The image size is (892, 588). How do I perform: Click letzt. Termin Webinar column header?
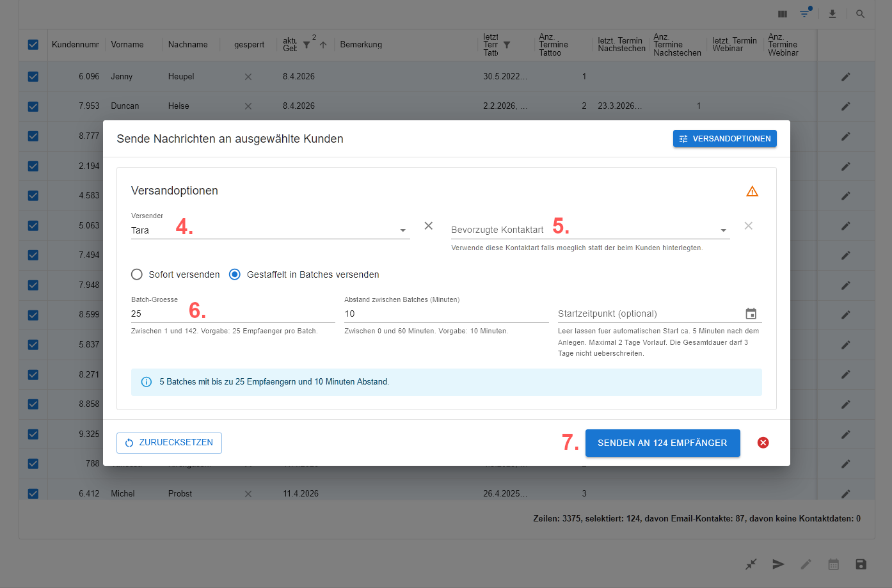pyautogui.click(x=735, y=45)
